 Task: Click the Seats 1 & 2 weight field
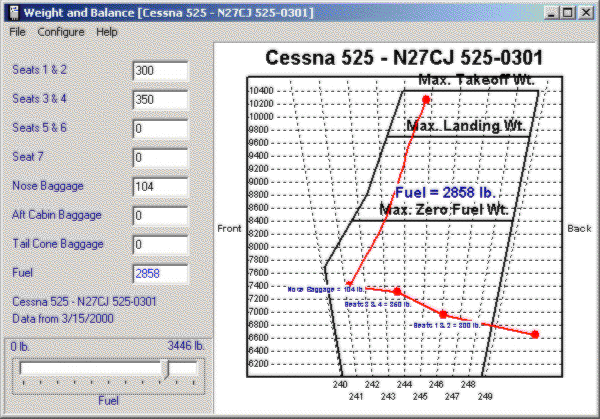160,71
